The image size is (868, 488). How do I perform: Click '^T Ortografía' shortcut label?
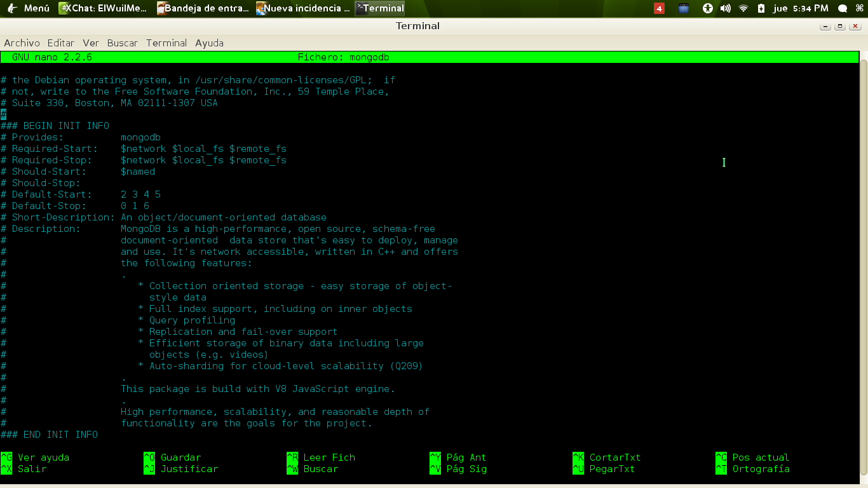click(x=752, y=469)
